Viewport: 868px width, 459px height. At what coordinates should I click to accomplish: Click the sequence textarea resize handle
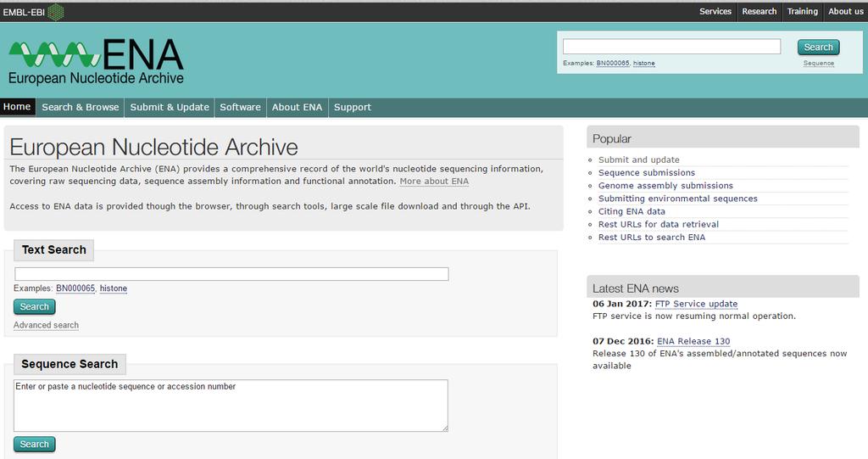[x=444, y=428]
